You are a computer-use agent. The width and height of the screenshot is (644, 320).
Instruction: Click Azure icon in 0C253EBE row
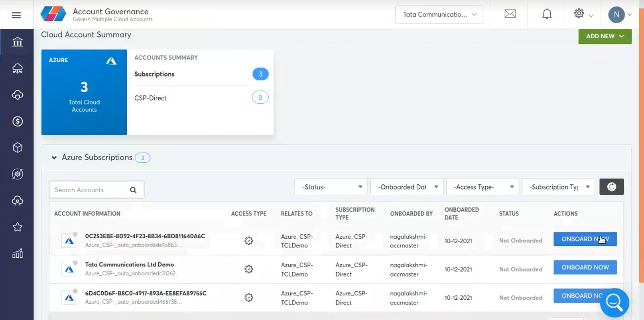tap(69, 241)
